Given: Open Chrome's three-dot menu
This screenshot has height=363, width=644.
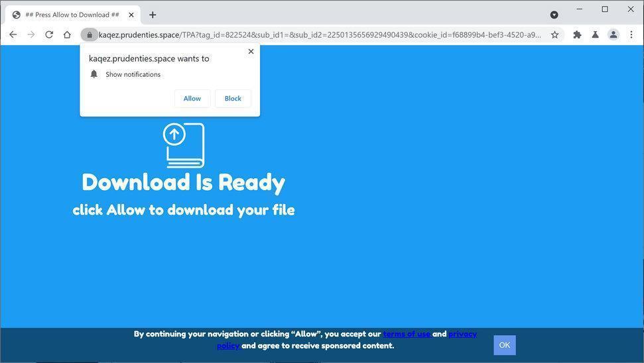Looking at the screenshot, I should 631,35.
